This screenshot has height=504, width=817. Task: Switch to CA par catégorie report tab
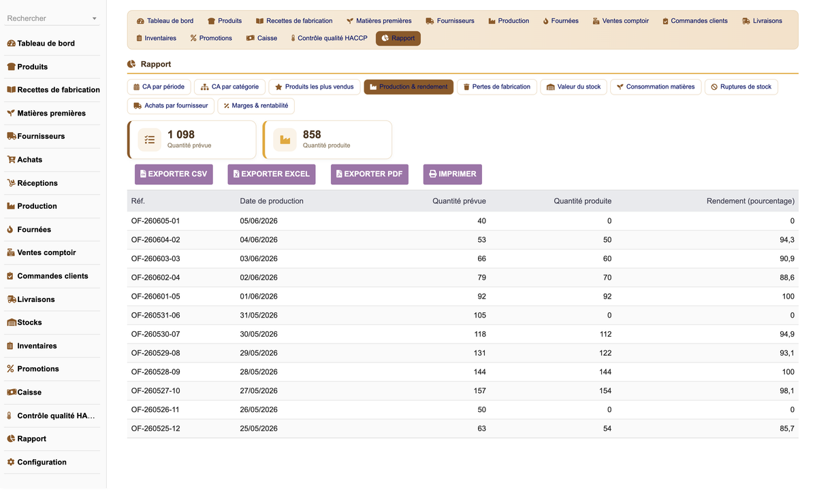tap(229, 87)
